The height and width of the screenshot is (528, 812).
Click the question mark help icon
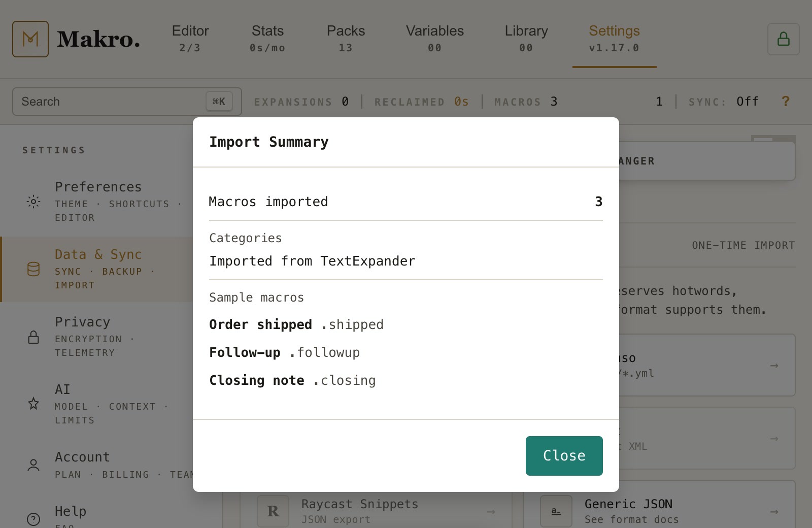(786, 102)
